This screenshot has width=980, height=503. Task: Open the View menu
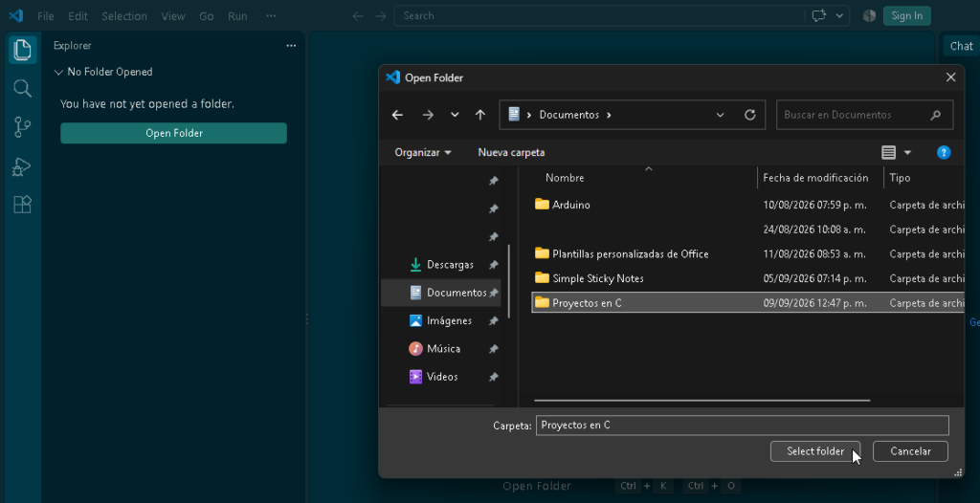(173, 16)
